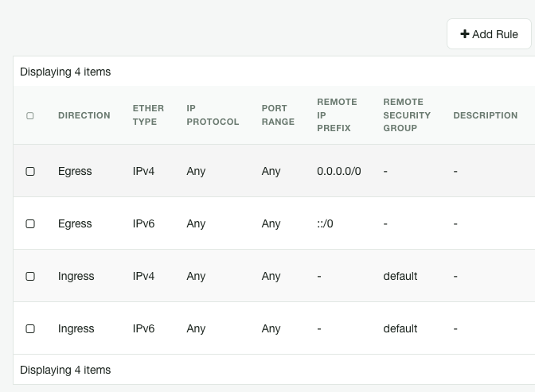Click 'IPv6' ether type in the Egress row
This screenshot has width=535, height=392.
(x=143, y=223)
